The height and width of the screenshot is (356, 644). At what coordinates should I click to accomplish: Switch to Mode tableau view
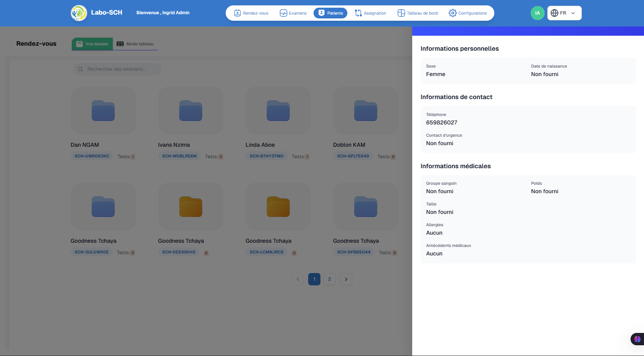(x=135, y=44)
